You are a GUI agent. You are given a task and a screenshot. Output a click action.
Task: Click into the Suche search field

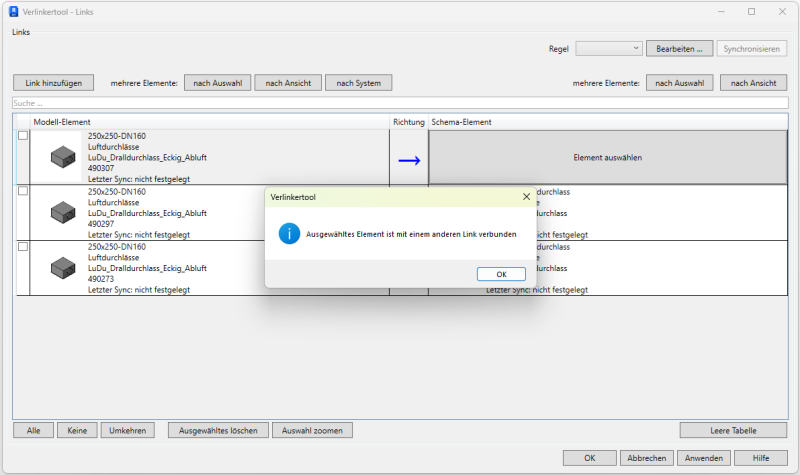(400, 103)
